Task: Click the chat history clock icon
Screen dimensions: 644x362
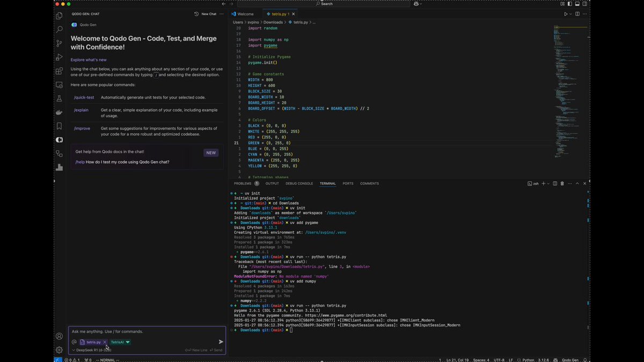Action: [x=196, y=14]
